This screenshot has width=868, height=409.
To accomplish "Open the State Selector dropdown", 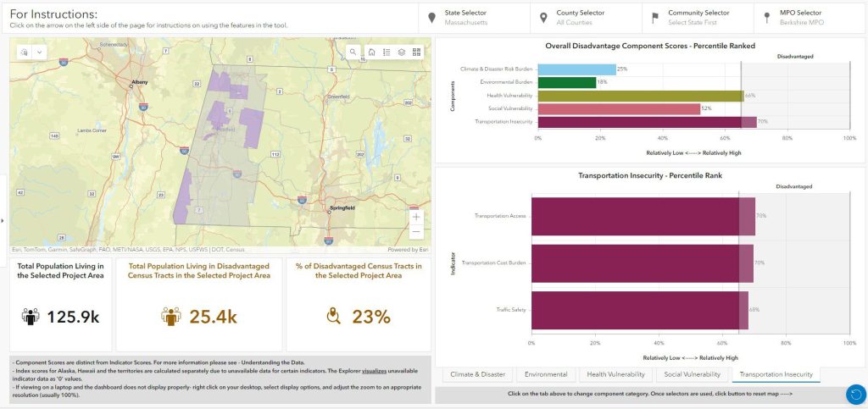I will pyautogui.click(x=474, y=18).
